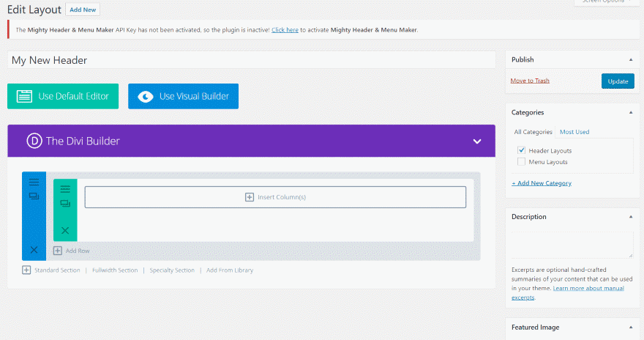This screenshot has width=644, height=340.
Task: Collapse the Description panel arrow
Action: 631,217
